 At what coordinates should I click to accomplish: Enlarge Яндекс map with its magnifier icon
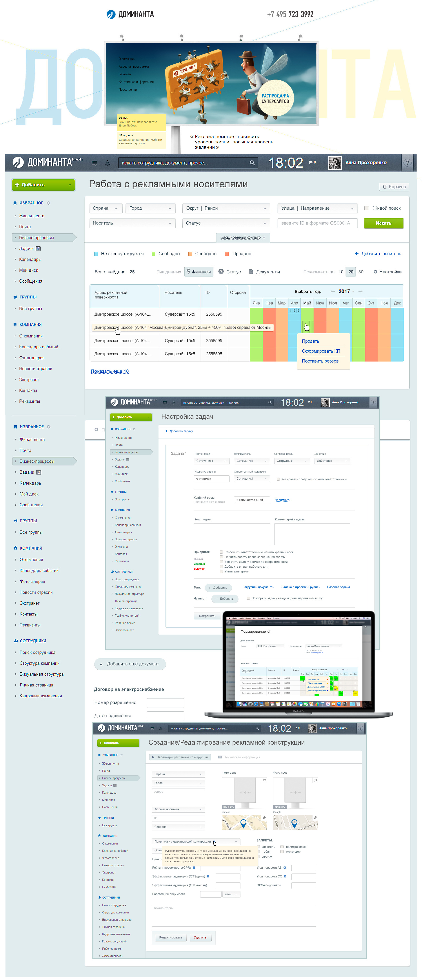click(x=264, y=818)
